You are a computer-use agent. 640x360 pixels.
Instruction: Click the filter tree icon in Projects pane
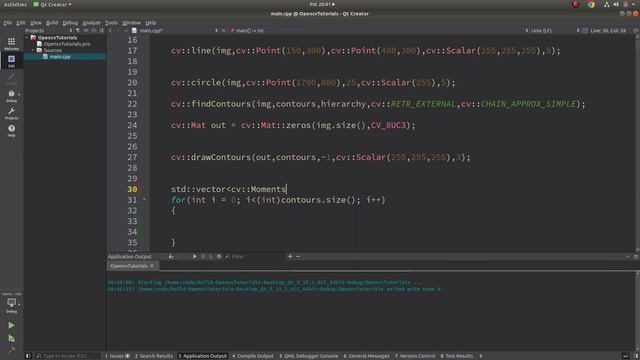78,31
